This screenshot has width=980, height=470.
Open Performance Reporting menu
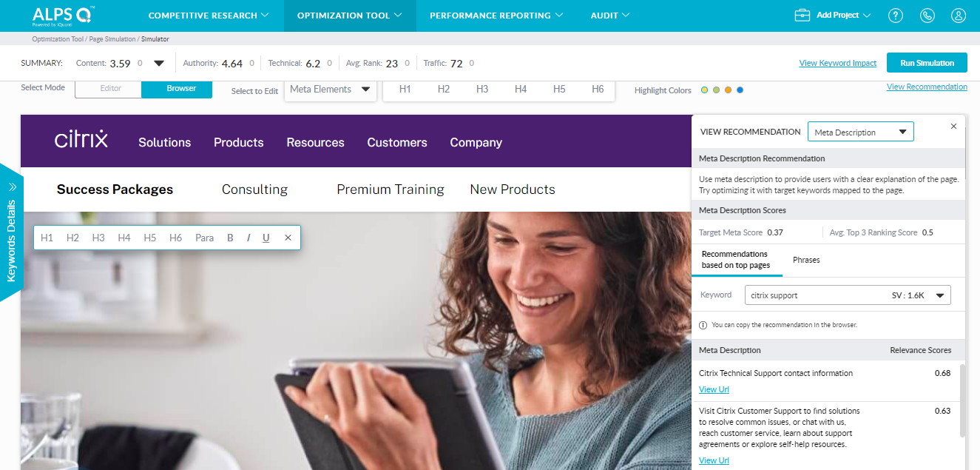click(496, 16)
